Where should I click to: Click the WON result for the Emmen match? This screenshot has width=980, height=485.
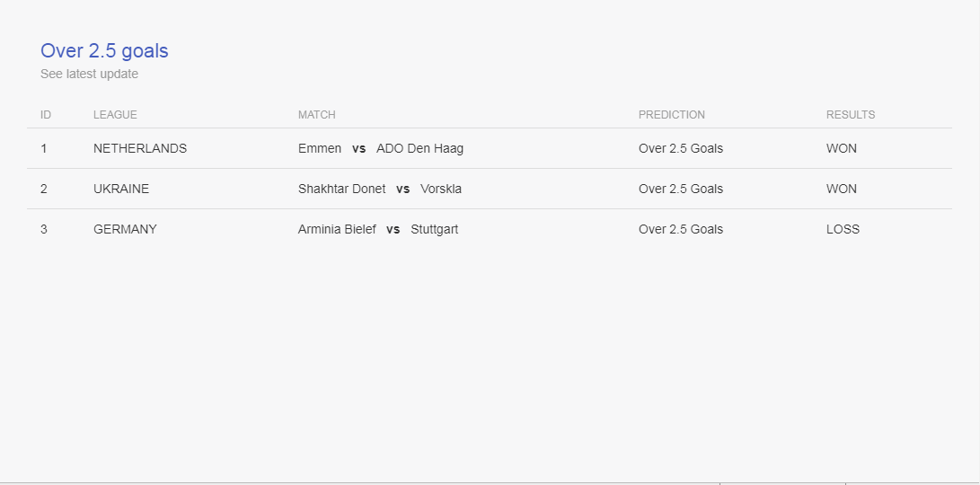pyautogui.click(x=842, y=149)
